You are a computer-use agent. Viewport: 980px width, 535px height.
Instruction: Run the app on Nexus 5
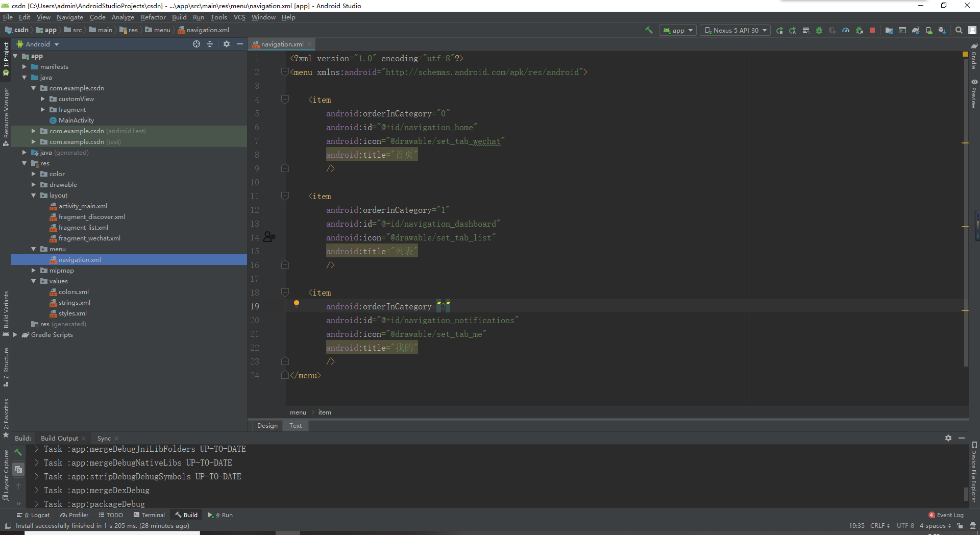click(780, 30)
